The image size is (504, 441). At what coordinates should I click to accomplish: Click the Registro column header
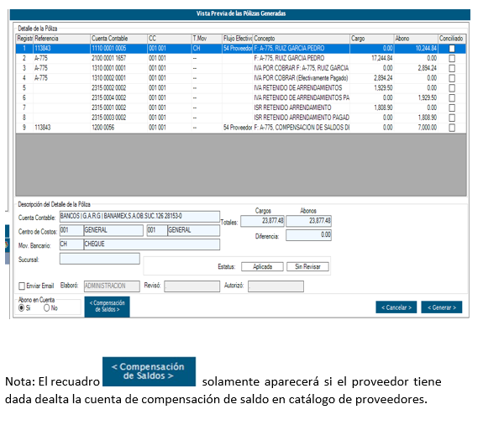click(24, 39)
